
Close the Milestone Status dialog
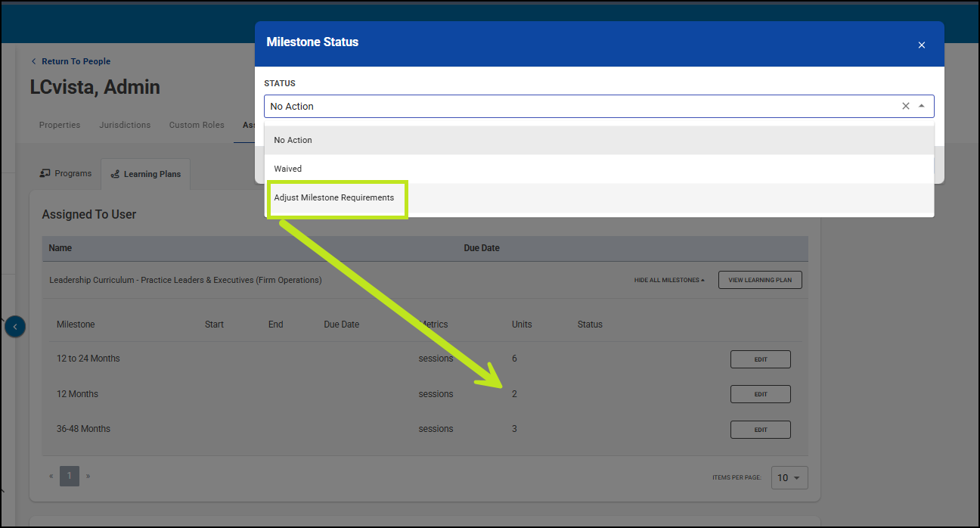coord(921,45)
